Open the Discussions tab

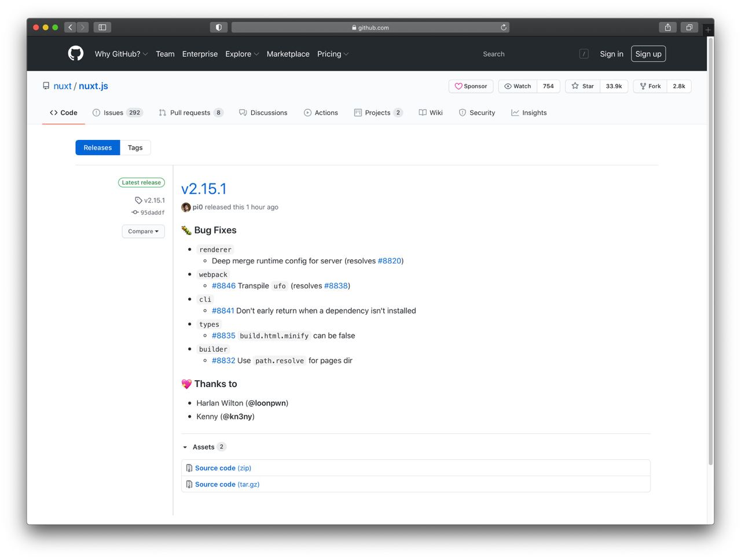click(x=263, y=113)
